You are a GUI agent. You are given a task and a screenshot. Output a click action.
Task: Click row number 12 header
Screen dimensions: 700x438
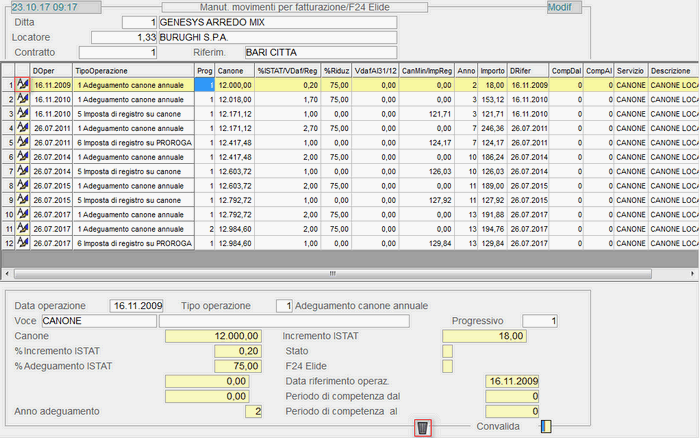(8, 243)
